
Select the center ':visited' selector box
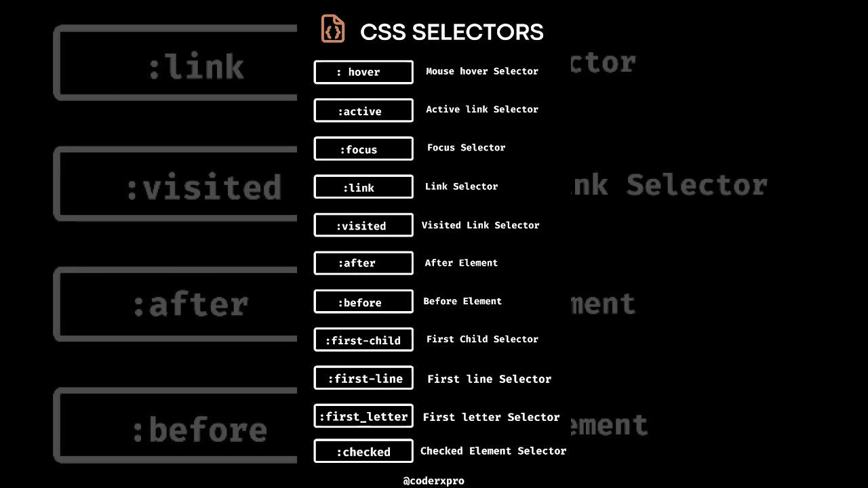coord(363,225)
